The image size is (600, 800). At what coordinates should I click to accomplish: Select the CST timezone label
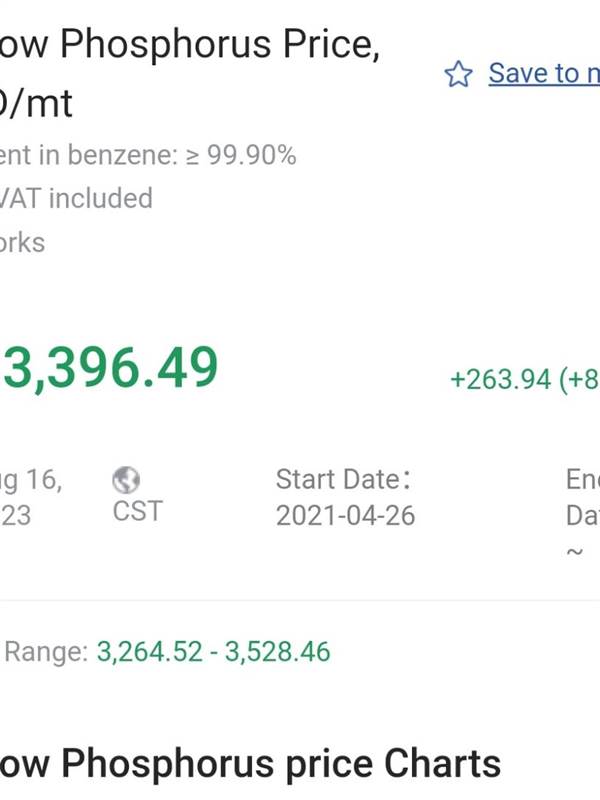tap(137, 511)
